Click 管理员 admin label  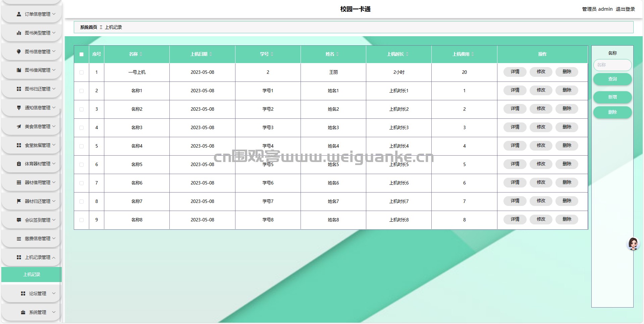coord(597,9)
